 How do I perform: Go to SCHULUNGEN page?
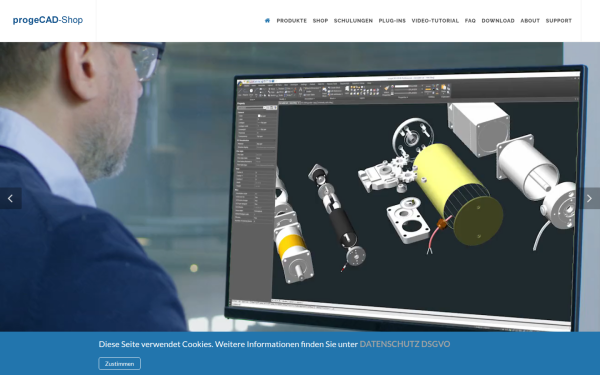point(353,21)
